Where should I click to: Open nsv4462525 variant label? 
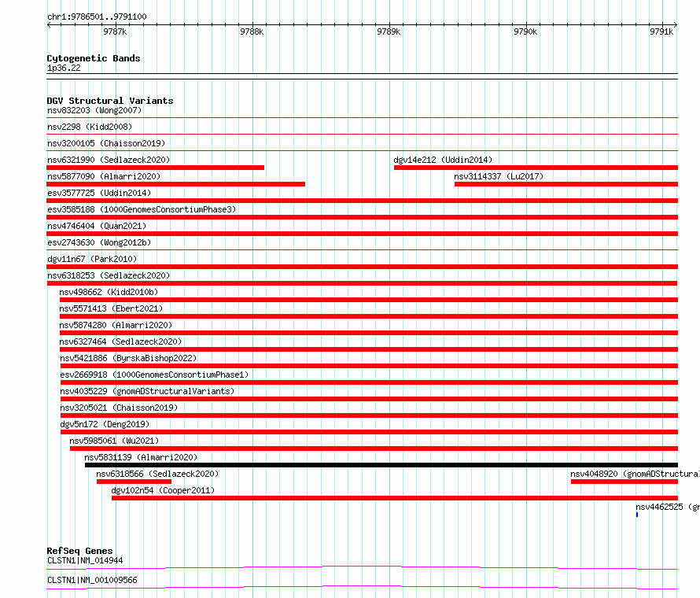[668, 507]
